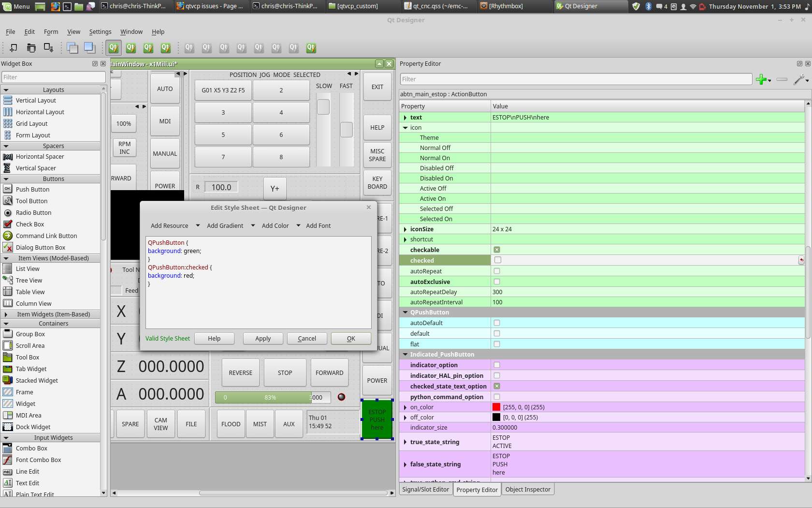Click the network WiFi tray icon
This screenshot has height=508, width=812.
coord(693,6)
